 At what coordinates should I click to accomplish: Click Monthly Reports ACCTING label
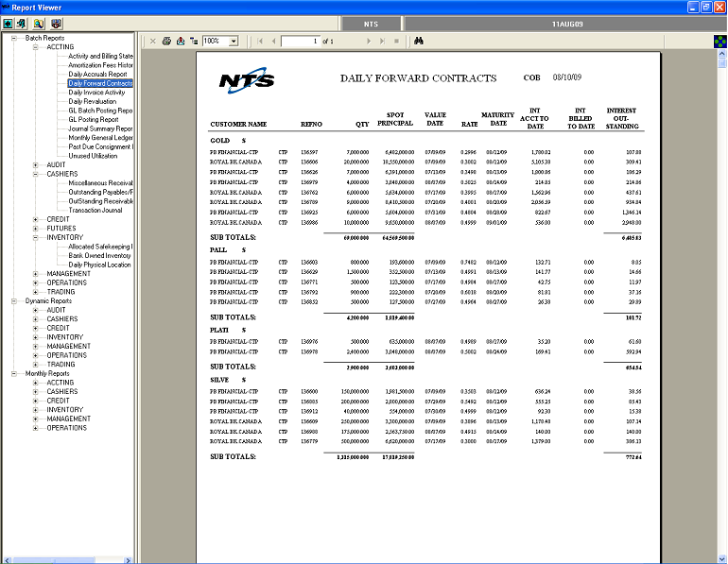click(x=60, y=383)
